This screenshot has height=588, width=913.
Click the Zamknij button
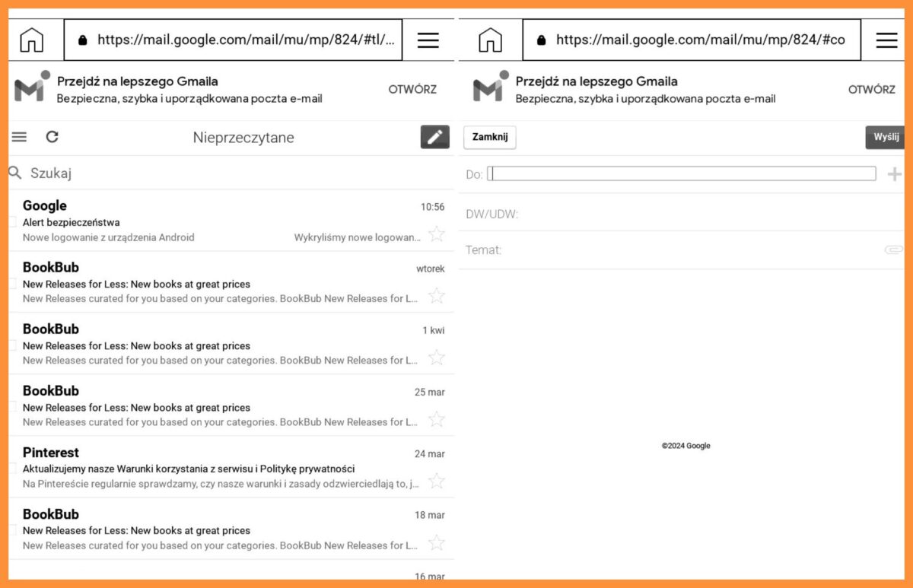tap(490, 137)
